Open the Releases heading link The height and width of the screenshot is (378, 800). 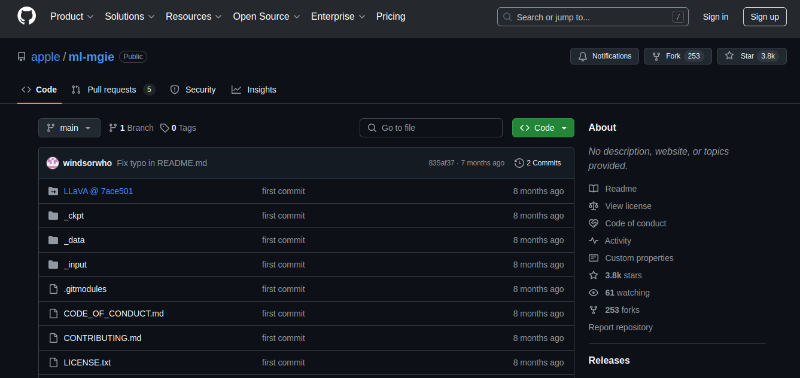609,361
